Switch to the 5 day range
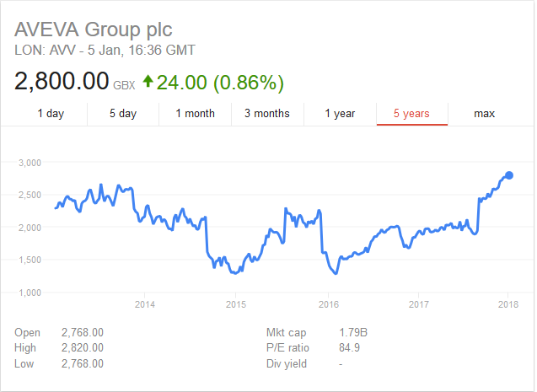This screenshot has width=537, height=392. (123, 113)
